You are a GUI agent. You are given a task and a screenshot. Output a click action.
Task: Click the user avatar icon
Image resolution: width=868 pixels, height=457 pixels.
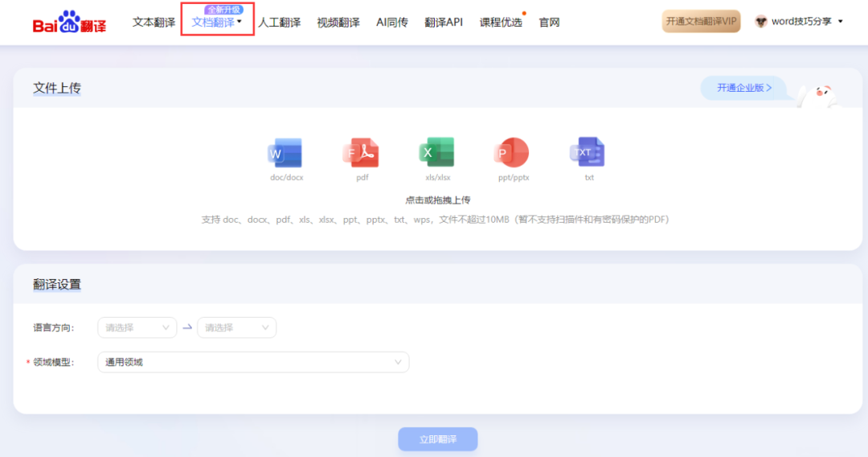761,22
